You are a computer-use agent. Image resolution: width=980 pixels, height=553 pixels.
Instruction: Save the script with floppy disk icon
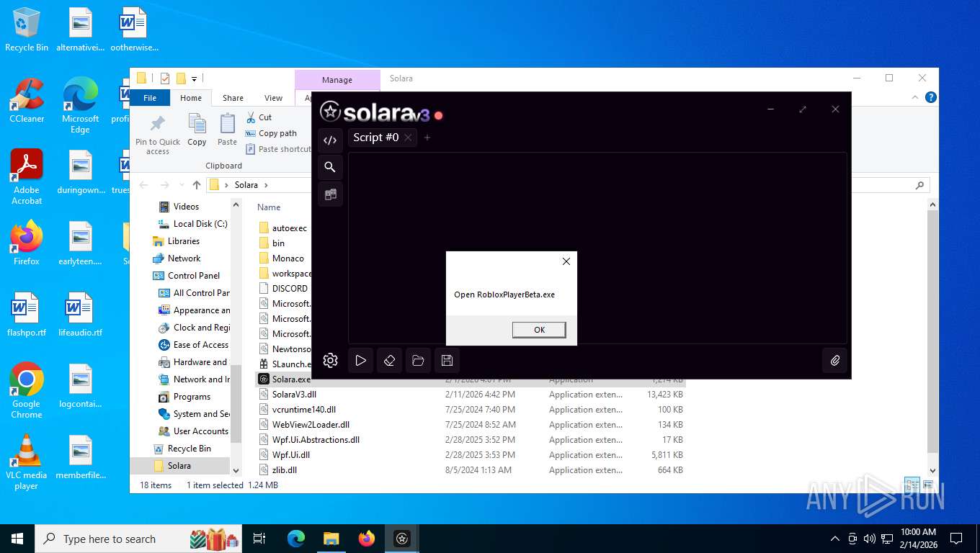447,360
